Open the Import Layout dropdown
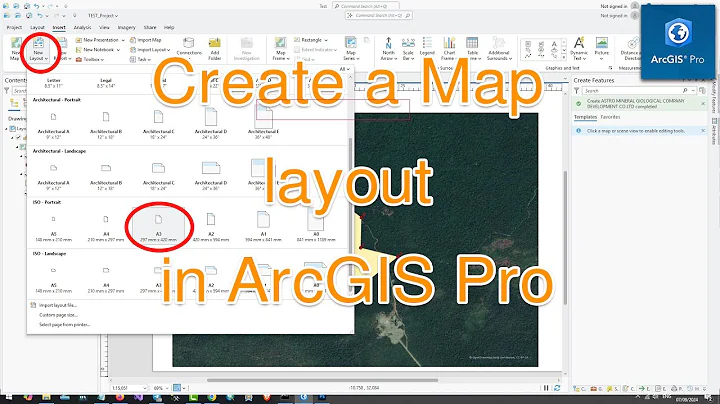The height and width of the screenshot is (404, 720). (x=150, y=50)
